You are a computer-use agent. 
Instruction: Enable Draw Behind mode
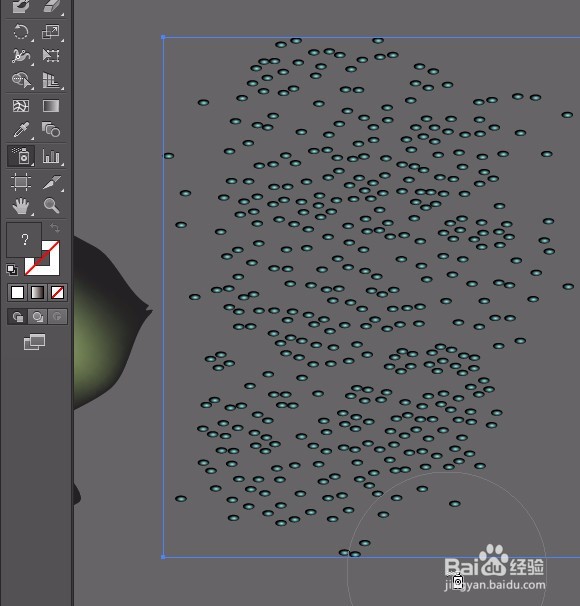(x=37, y=317)
